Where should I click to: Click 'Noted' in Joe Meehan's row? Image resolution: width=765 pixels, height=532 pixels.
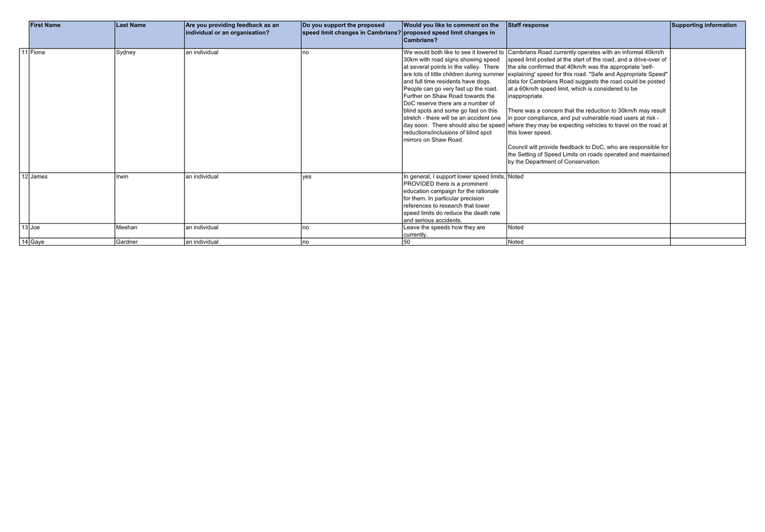(x=515, y=227)
